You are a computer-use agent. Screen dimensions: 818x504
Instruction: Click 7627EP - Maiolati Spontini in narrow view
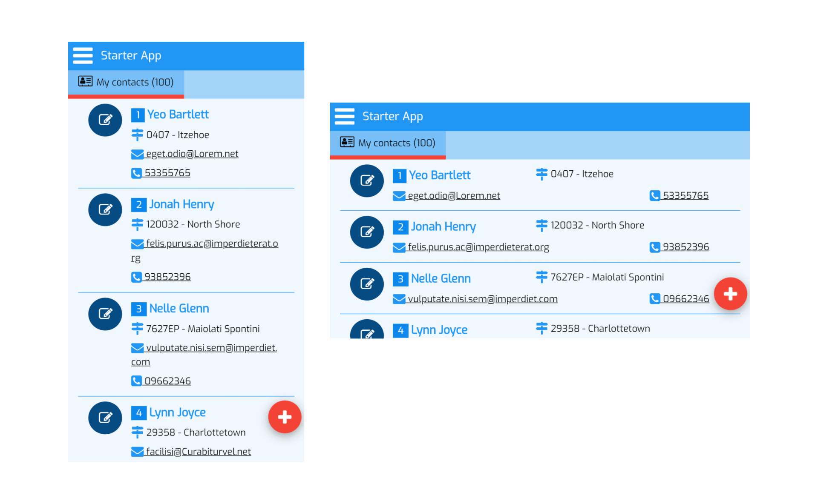pos(203,329)
